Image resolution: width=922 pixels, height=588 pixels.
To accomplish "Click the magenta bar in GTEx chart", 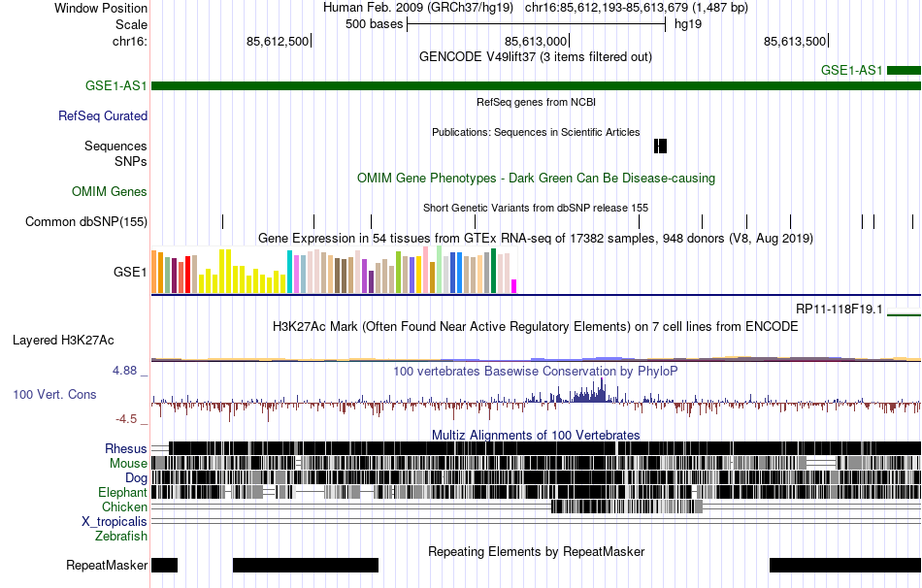I will tap(514, 286).
